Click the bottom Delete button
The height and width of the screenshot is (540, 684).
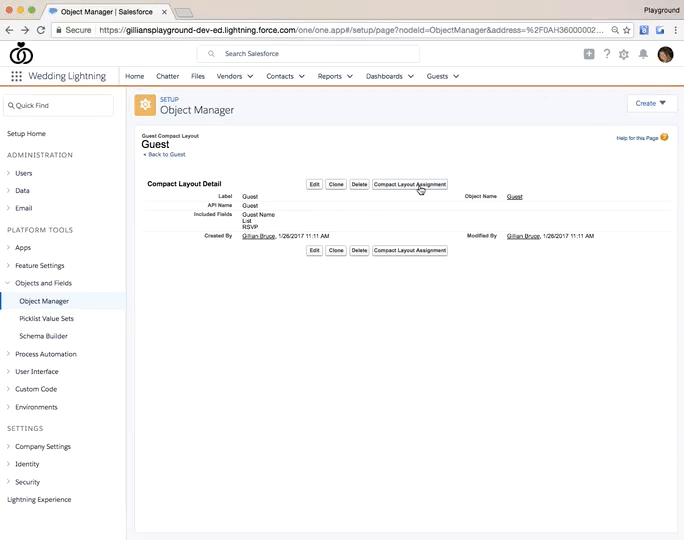click(359, 250)
